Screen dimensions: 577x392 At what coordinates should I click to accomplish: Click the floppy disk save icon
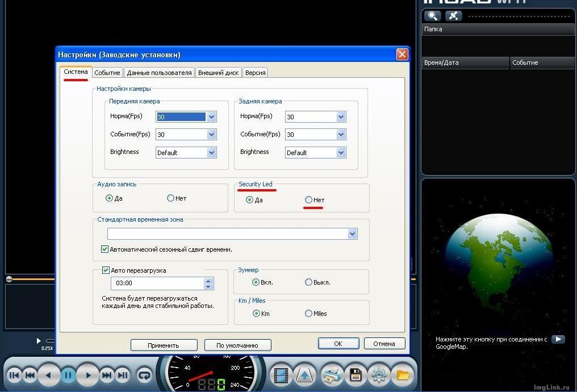(x=355, y=376)
